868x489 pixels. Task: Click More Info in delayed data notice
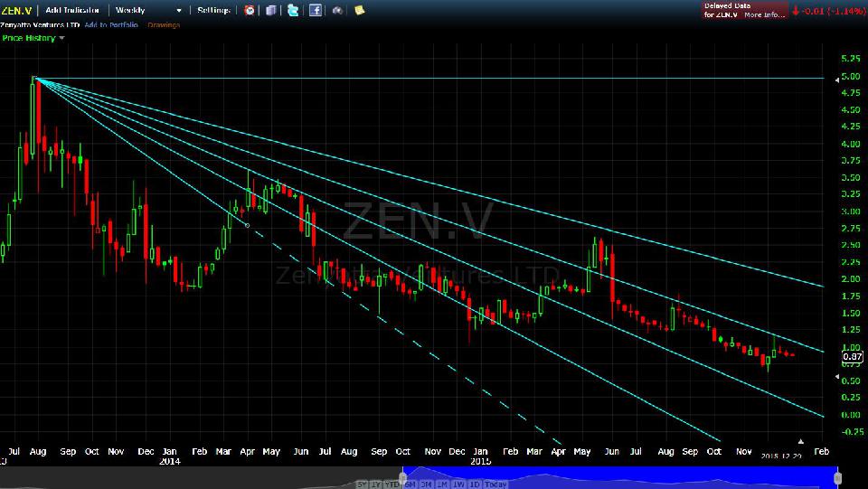pos(764,14)
